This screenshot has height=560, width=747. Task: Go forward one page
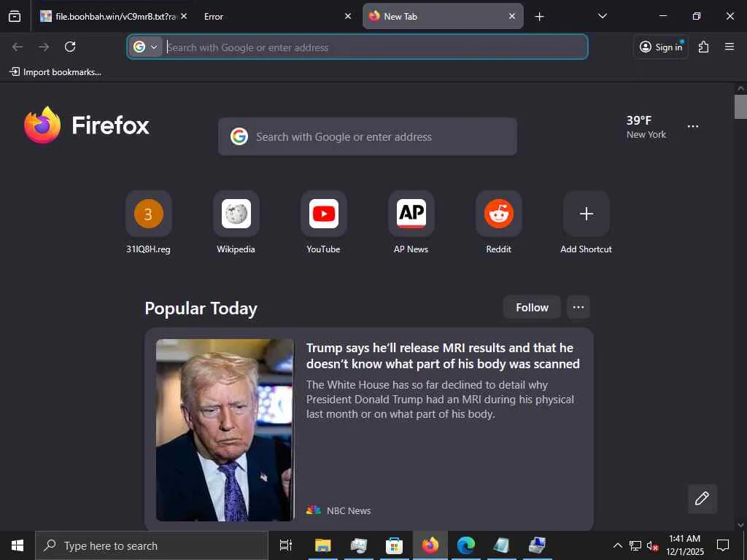pyautogui.click(x=44, y=47)
